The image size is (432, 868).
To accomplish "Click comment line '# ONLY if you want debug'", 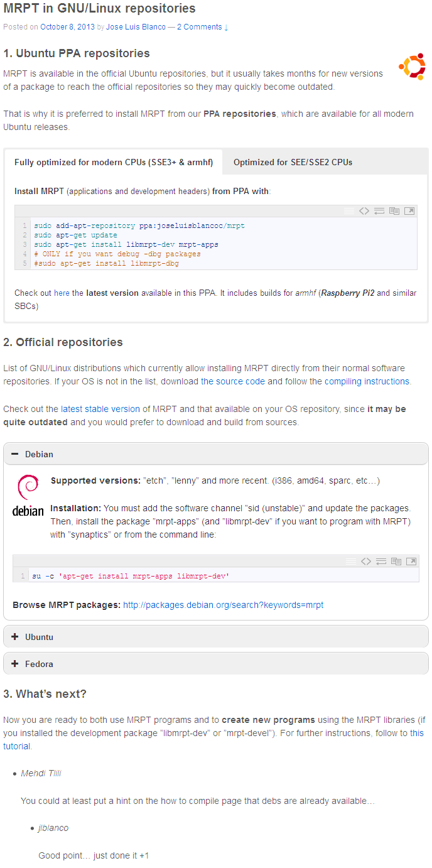I will 117,254.
